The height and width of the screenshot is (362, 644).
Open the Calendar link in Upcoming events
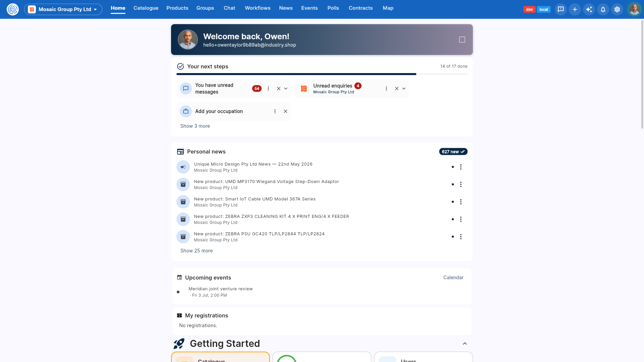(x=453, y=278)
